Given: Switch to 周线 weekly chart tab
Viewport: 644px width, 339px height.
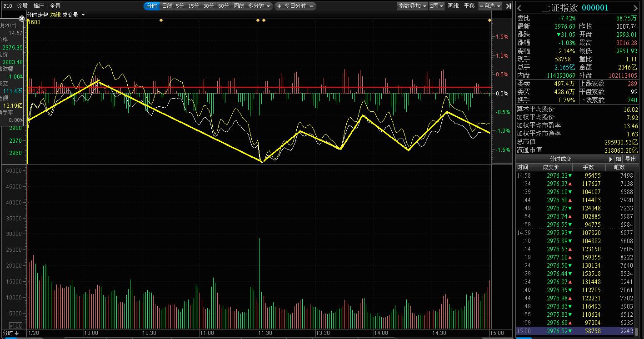Looking at the screenshot, I should pyautogui.click(x=239, y=6).
